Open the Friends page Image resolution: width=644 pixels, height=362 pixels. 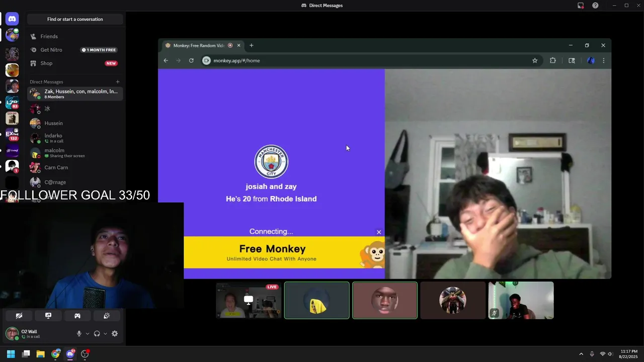pyautogui.click(x=75, y=36)
